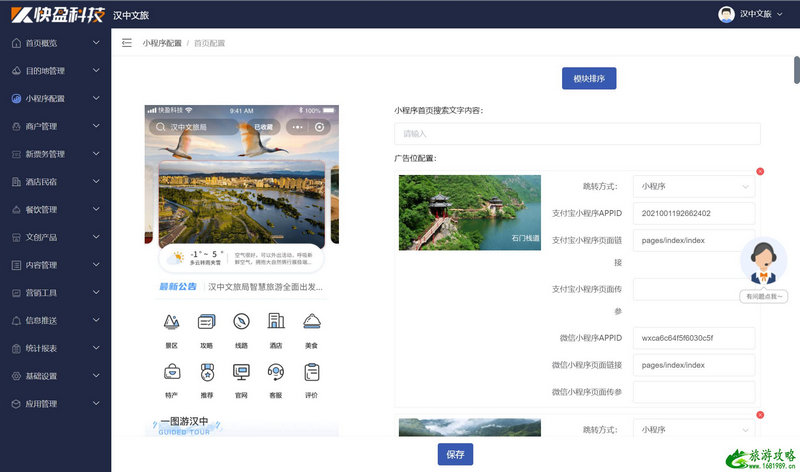This screenshot has height=472, width=800.
Task: Select 统计报表 in the sidebar
Action: [55, 348]
